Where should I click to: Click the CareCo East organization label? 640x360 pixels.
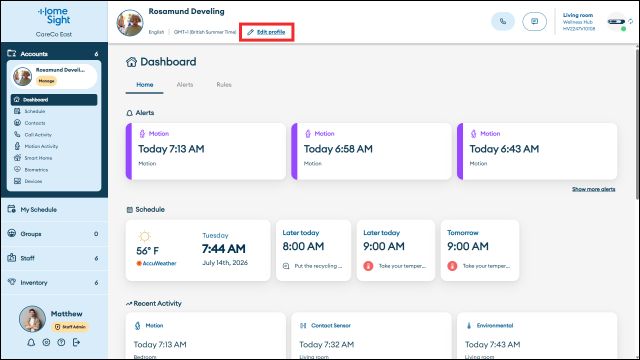tap(54, 34)
